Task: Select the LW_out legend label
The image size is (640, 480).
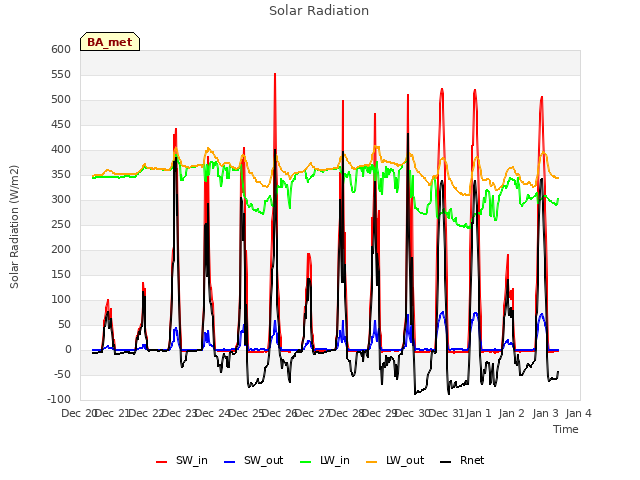Action: pyautogui.click(x=405, y=460)
